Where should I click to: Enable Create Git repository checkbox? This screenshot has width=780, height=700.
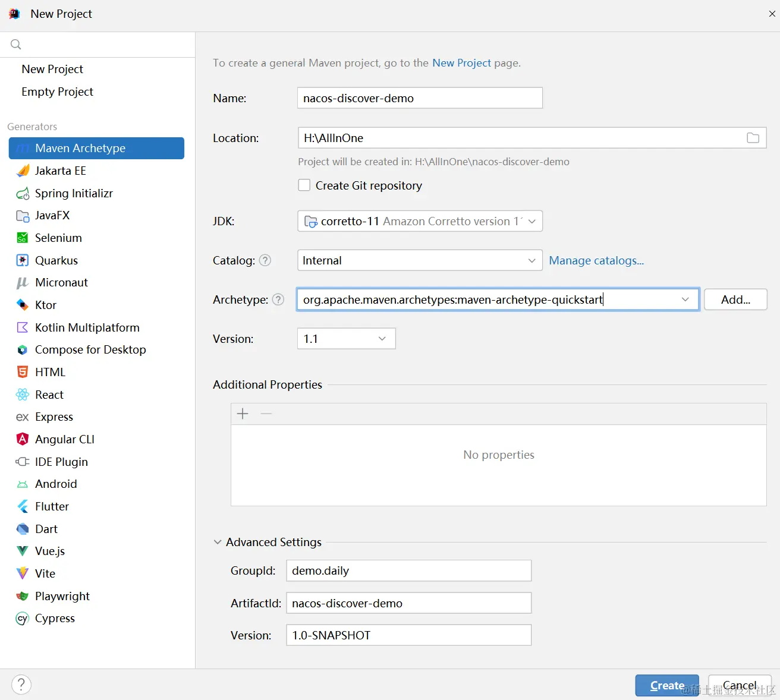[304, 185]
